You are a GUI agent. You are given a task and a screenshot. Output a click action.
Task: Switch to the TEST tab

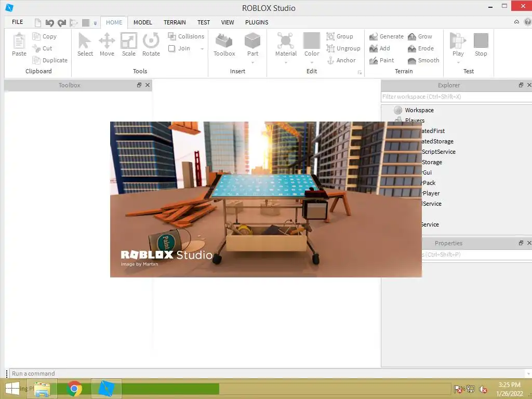pos(204,22)
